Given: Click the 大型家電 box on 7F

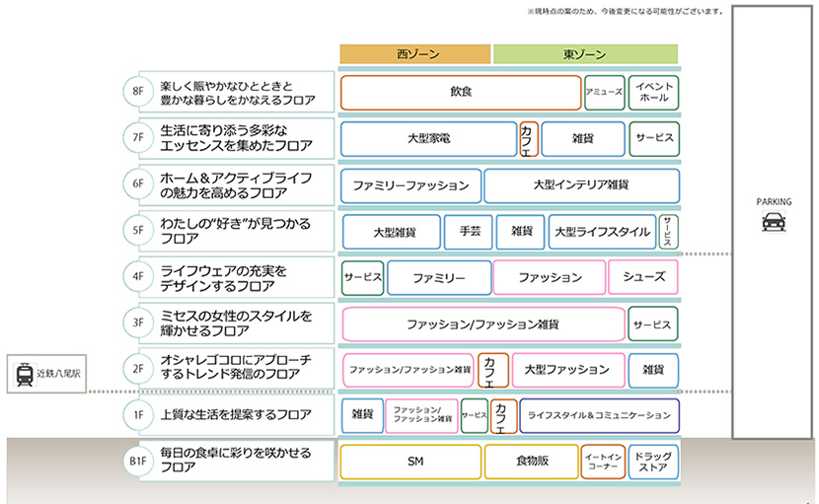Looking at the screenshot, I should (x=429, y=138).
